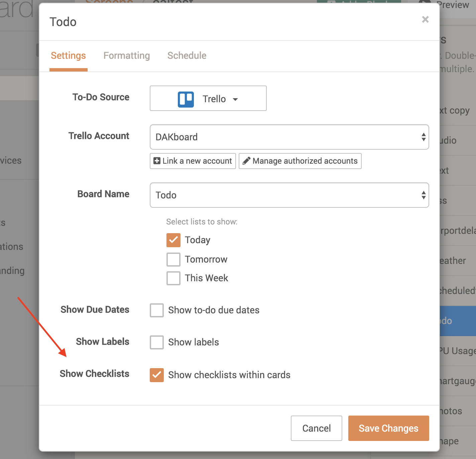476x459 pixels.
Task: Open the Trello Account selector showing DAKboard
Action: [289, 137]
